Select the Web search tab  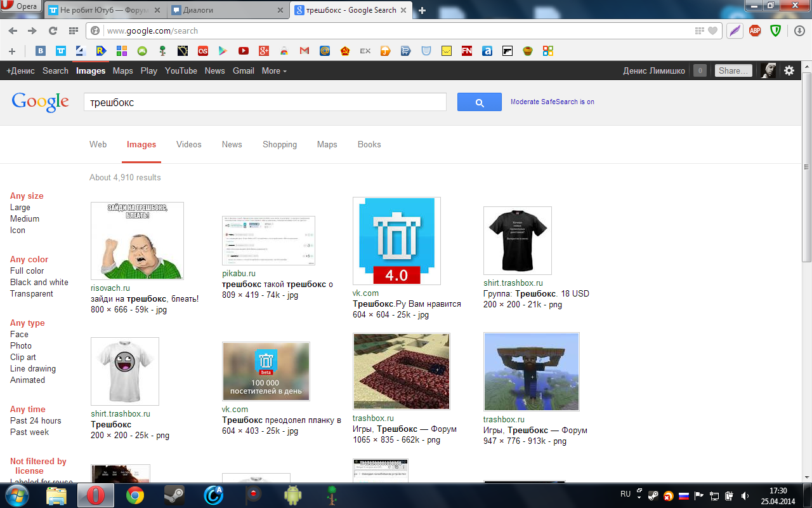click(x=98, y=144)
